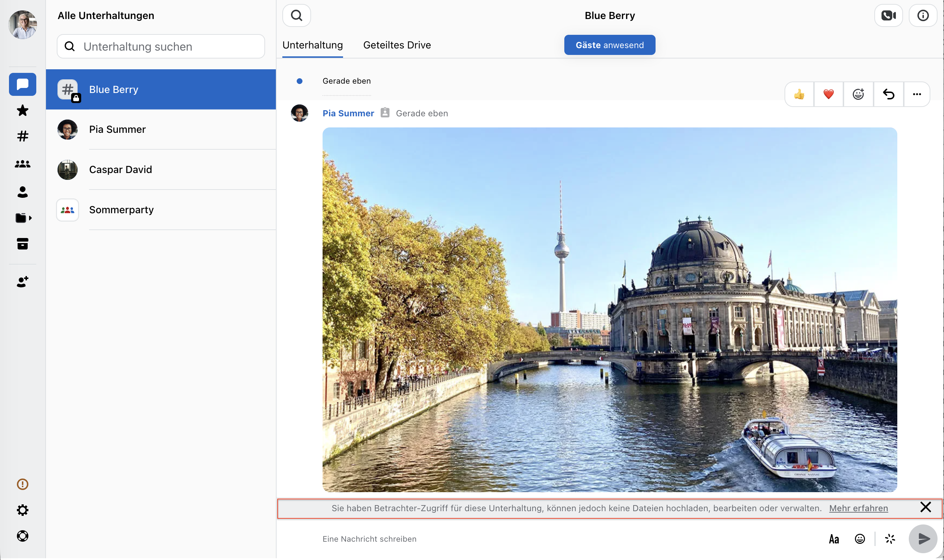React with a red heart
Image resolution: width=944 pixels, height=560 pixels.
point(828,94)
